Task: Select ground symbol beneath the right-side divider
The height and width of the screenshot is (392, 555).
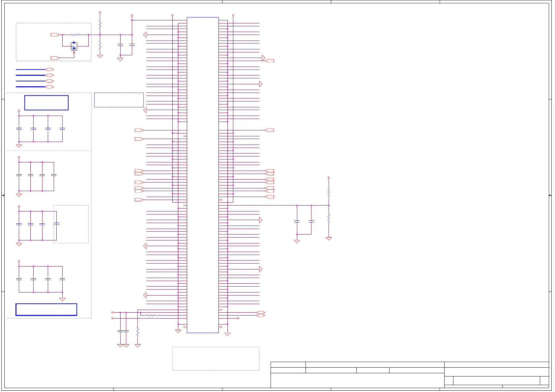Action: [x=329, y=238]
